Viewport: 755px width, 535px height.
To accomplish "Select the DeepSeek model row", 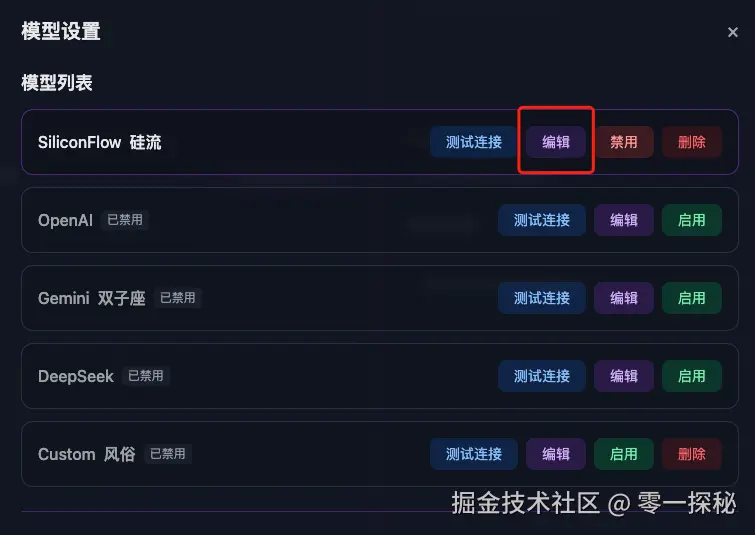I will pyautogui.click(x=379, y=376).
